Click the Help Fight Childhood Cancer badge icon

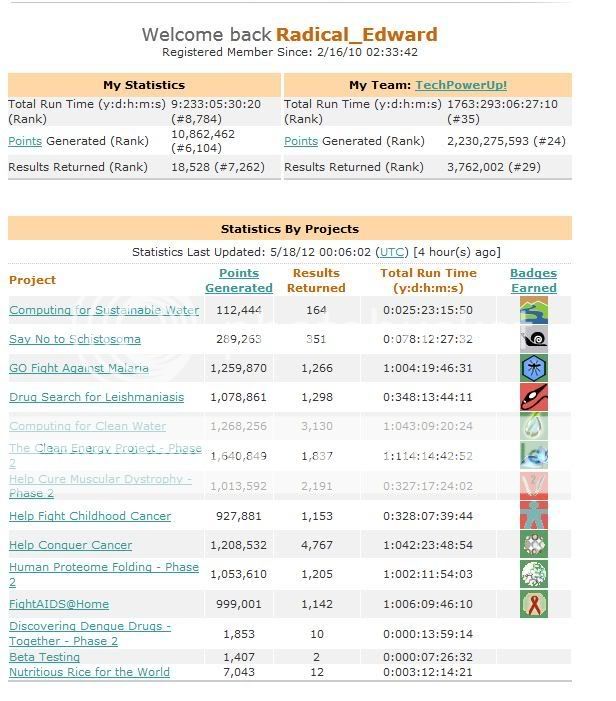pos(534,516)
